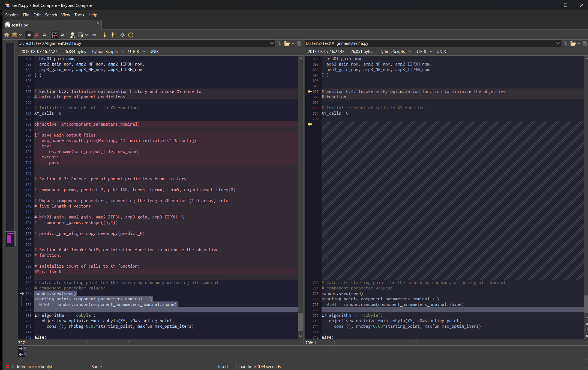Expand the right path history dropdown
This screenshot has width=588, height=370.
558,43
